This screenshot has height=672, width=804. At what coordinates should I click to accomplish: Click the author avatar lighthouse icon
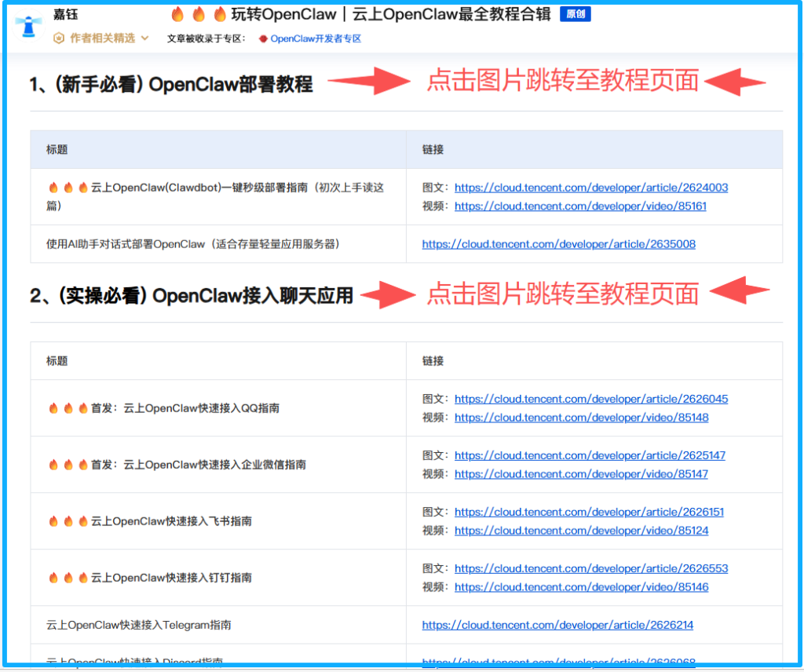[x=27, y=25]
